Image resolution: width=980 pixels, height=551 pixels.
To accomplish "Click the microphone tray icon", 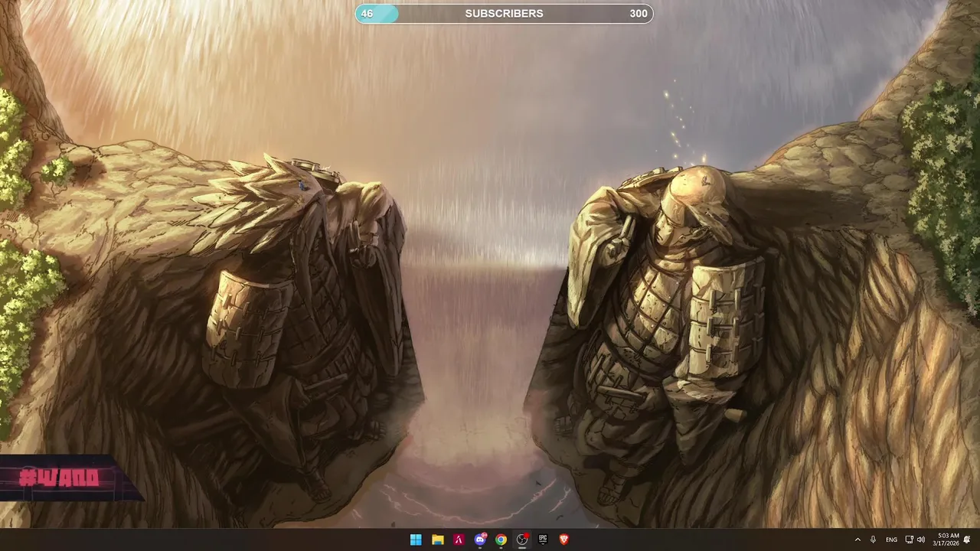I will [873, 540].
